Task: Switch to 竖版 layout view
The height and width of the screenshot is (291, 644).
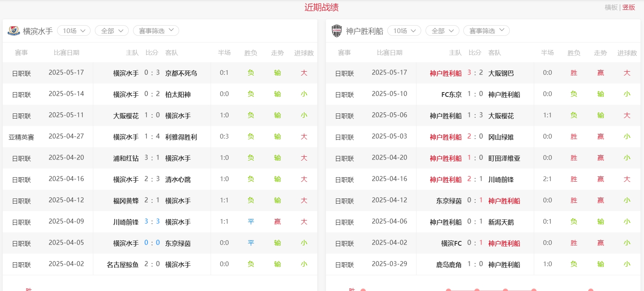Action: [x=629, y=7]
